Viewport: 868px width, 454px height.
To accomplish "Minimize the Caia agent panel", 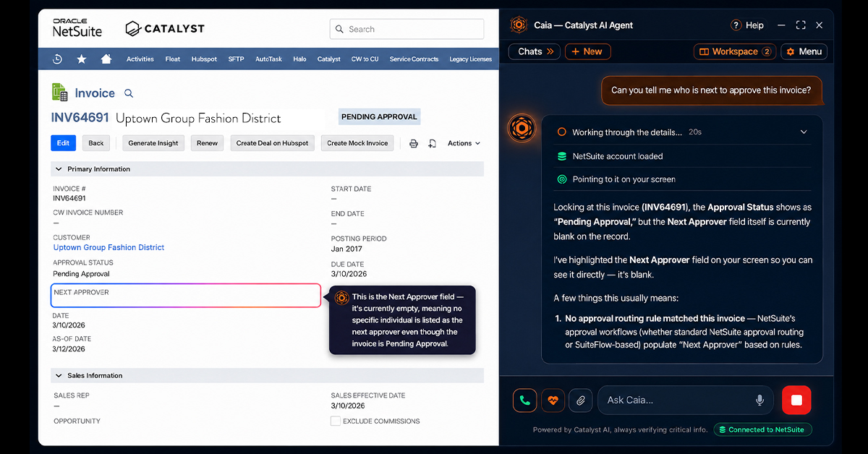I will coord(782,25).
